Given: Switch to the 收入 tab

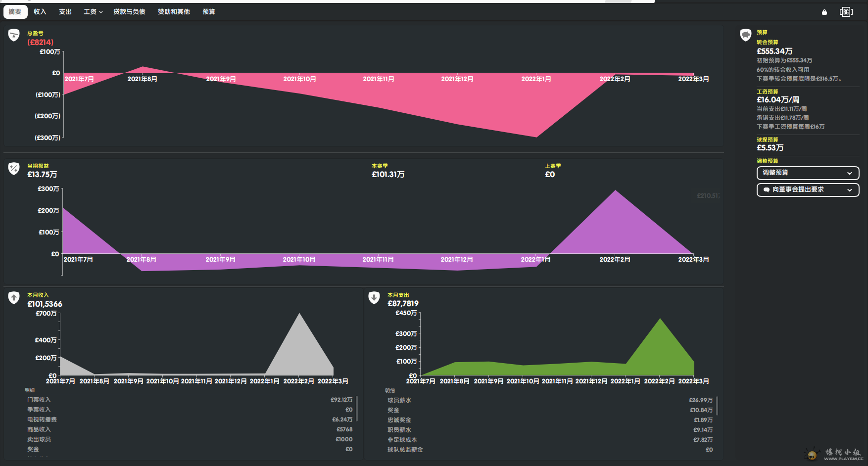Looking at the screenshot, I should coord(40,12).
